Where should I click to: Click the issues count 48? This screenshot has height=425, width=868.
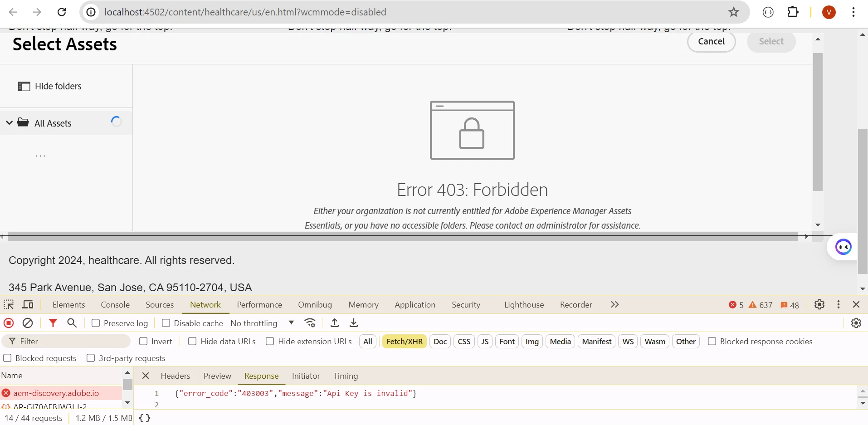point(790,305)
